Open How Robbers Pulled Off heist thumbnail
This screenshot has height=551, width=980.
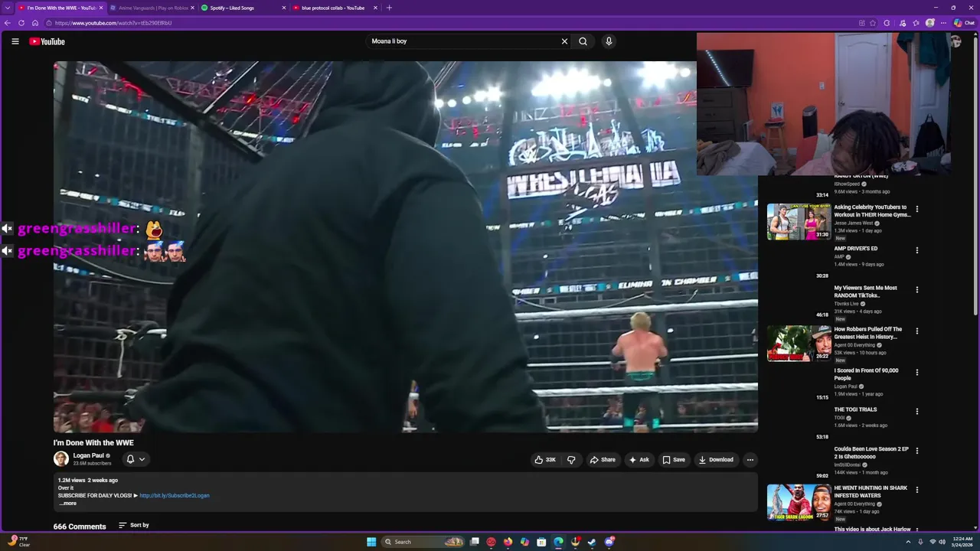[799, 344]
